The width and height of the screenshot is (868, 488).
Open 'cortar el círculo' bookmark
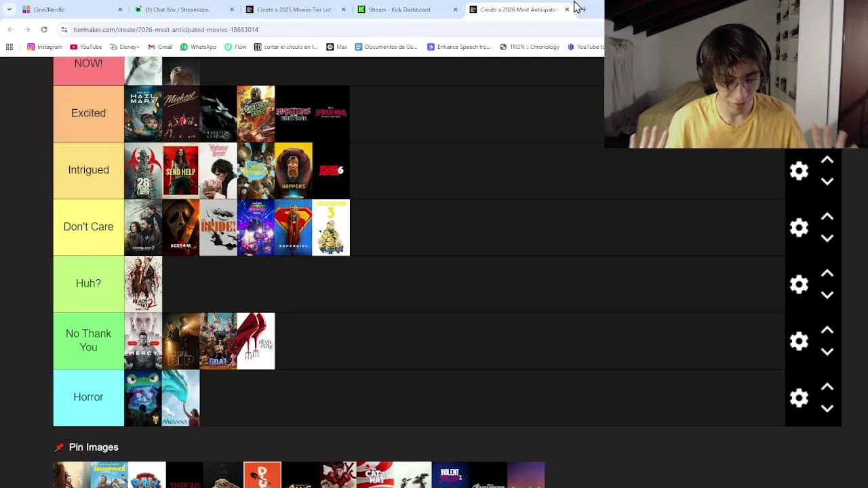pyautogui.click(x=285, y=47)
